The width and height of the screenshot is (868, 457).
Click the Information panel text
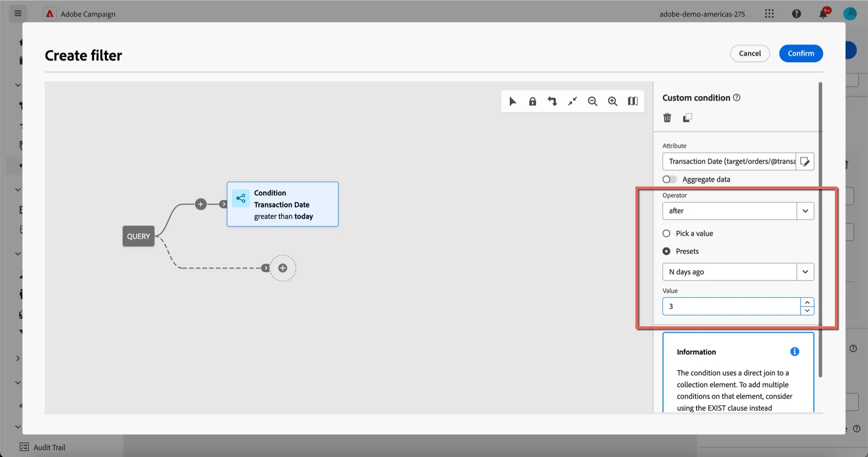(x=734, y=390)
